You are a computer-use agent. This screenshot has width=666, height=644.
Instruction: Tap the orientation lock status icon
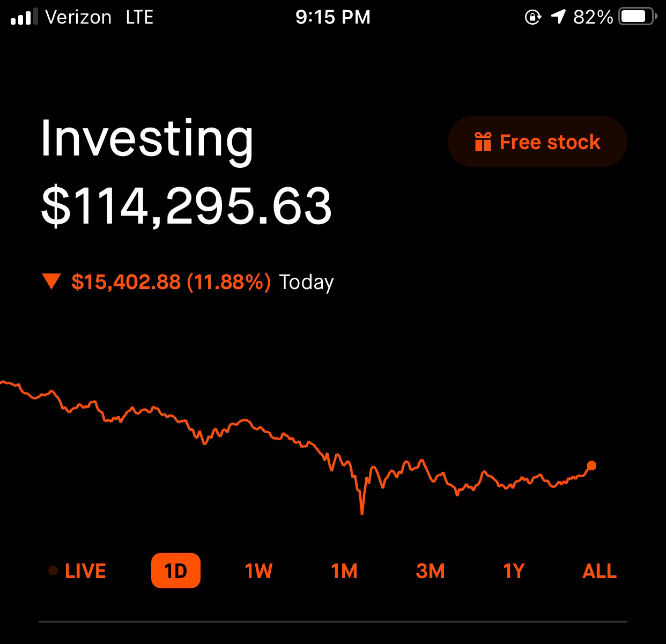click(x=532, y=17)
